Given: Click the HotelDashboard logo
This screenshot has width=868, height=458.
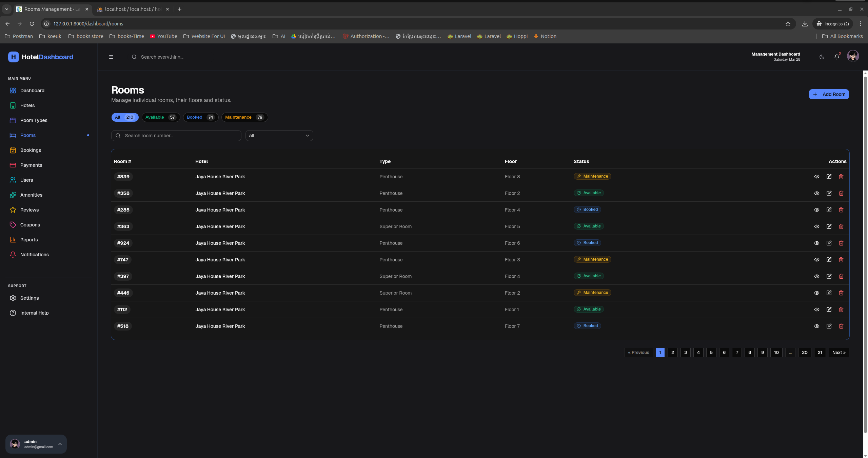Looking at the screenshot, I should [41, 57].
